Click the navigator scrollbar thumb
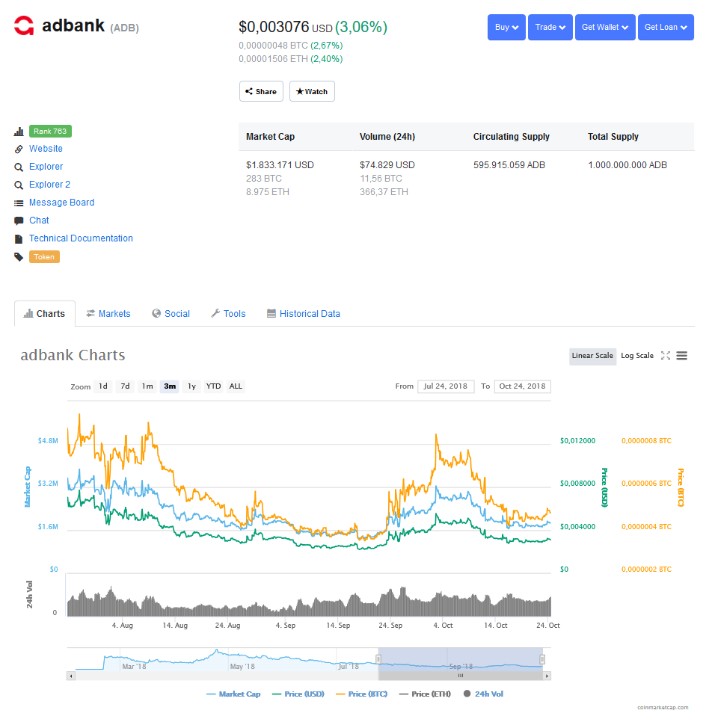Screen dimensions: 712x728 click(461, 676)
